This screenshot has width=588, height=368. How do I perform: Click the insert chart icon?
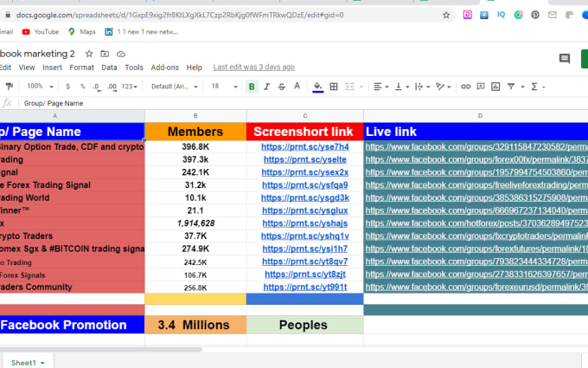[x=495, y=87]
